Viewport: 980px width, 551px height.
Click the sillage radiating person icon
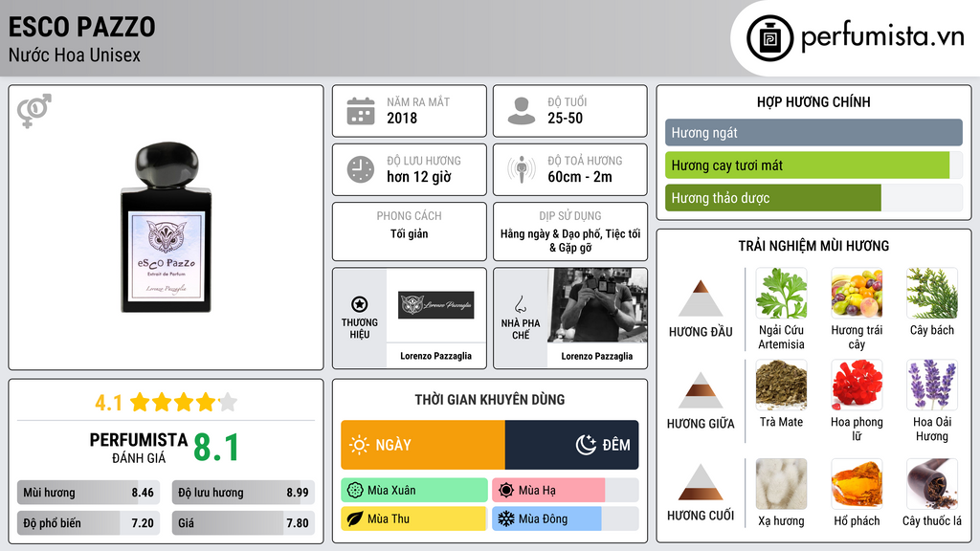(522, 169)
